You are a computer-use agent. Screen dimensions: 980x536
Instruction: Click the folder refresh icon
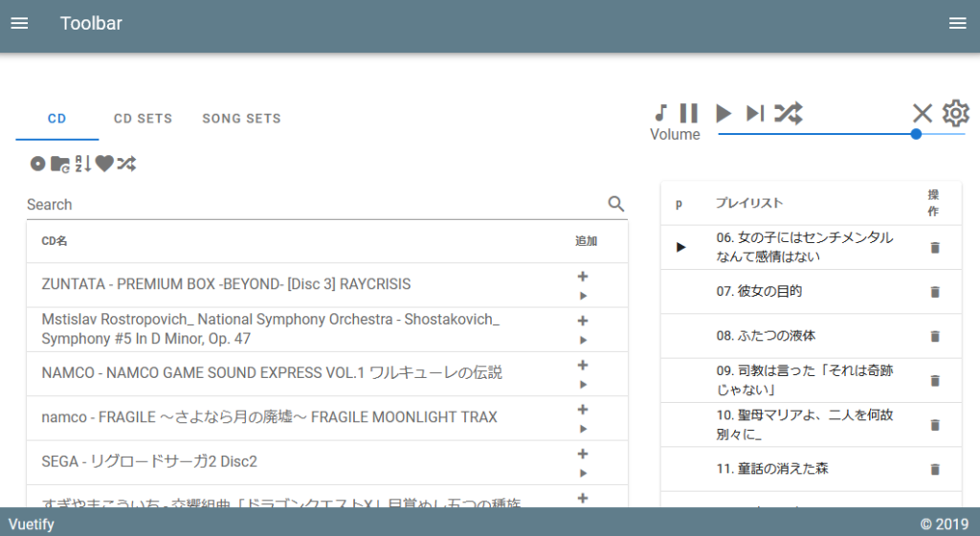tap(59, 164)
